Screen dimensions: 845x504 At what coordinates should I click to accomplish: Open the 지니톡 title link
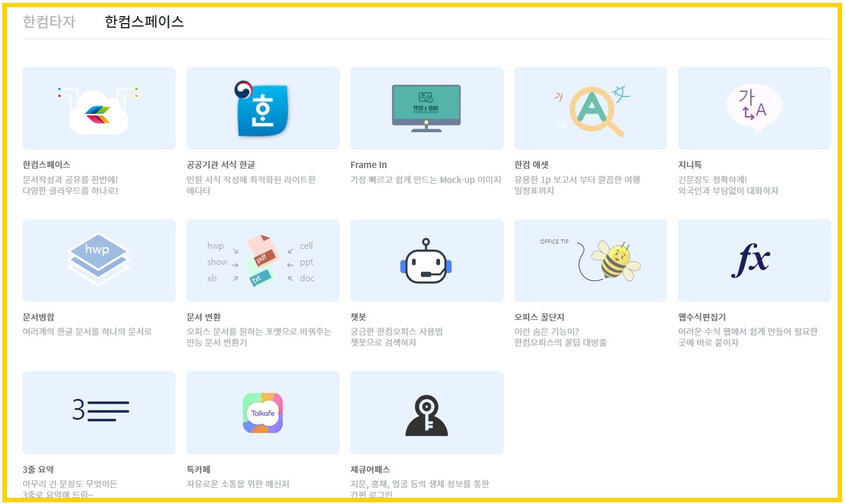click(690, 165)
